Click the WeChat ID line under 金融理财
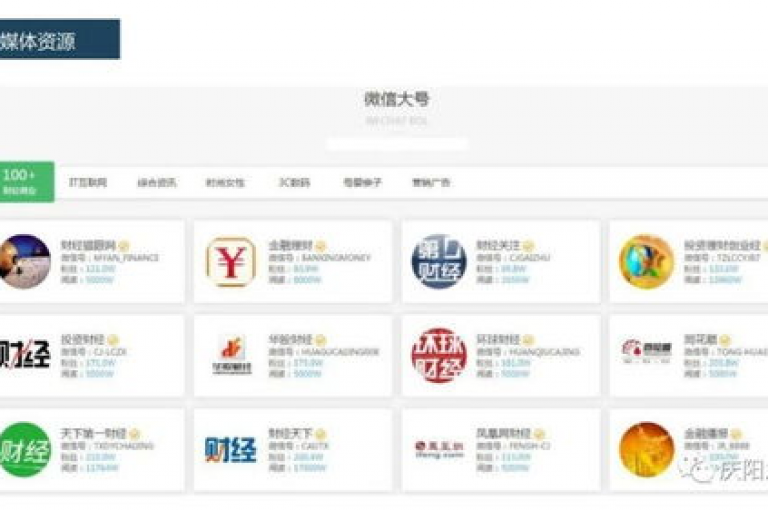Image resolution: width=768 pixels, height=510 pixels. coord(320,258)
